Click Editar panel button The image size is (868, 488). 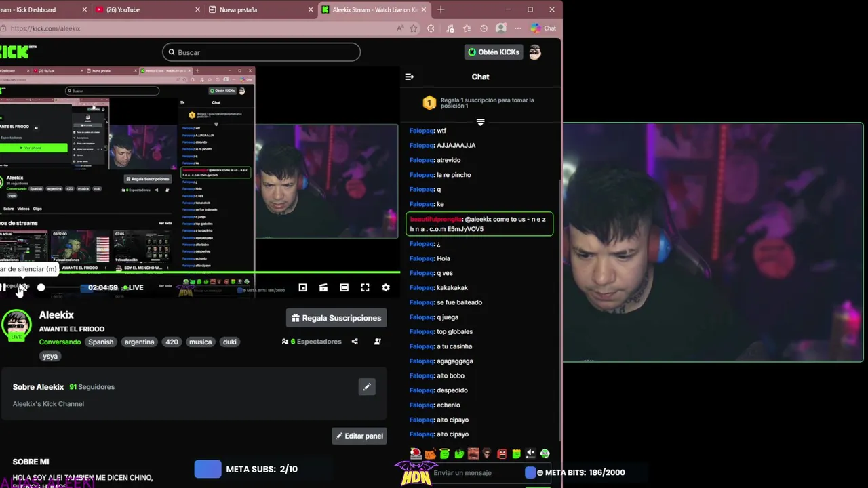coord(359,436)
